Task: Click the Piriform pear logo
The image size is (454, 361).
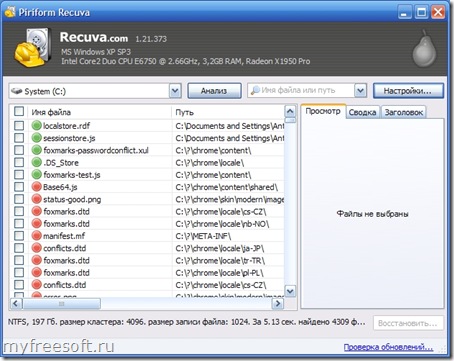Action: point(424,48)
